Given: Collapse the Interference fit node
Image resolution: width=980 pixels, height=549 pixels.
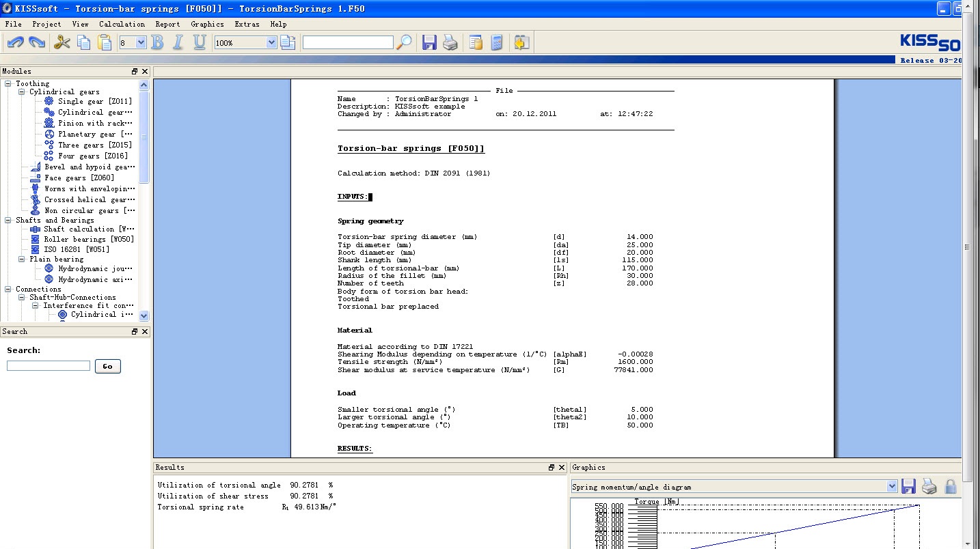Looking at the screenshot, I should coord(36,305).
